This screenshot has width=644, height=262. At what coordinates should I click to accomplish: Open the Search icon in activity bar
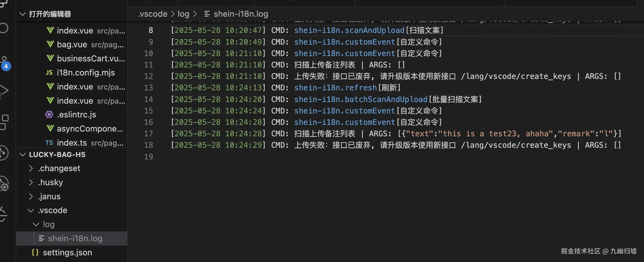(x=4, y=28)
